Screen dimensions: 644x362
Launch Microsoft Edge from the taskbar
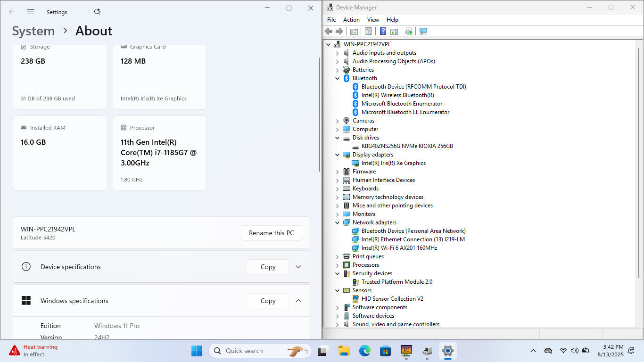(x=364, y=351)
